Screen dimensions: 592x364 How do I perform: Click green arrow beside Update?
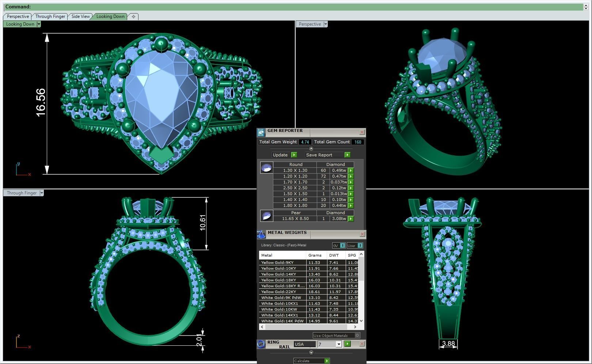[x=294, y=155]
